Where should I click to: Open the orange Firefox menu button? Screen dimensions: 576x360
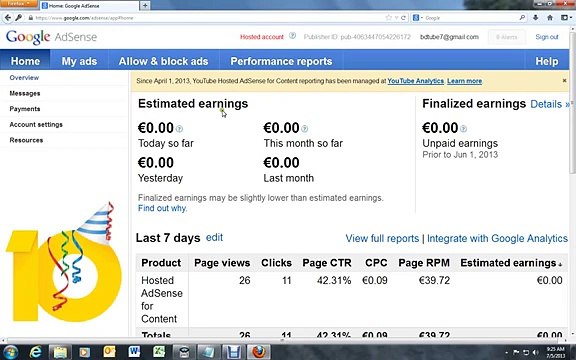click(19, 4)
